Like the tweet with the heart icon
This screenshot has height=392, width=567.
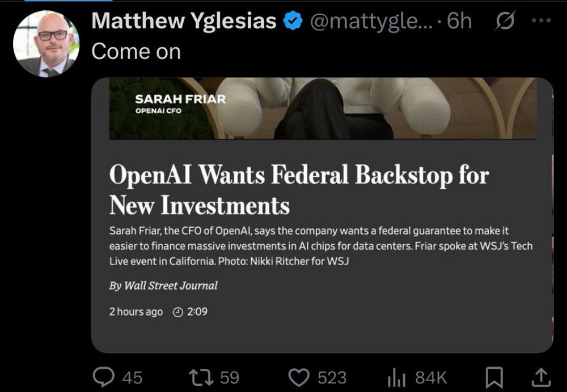299,376
